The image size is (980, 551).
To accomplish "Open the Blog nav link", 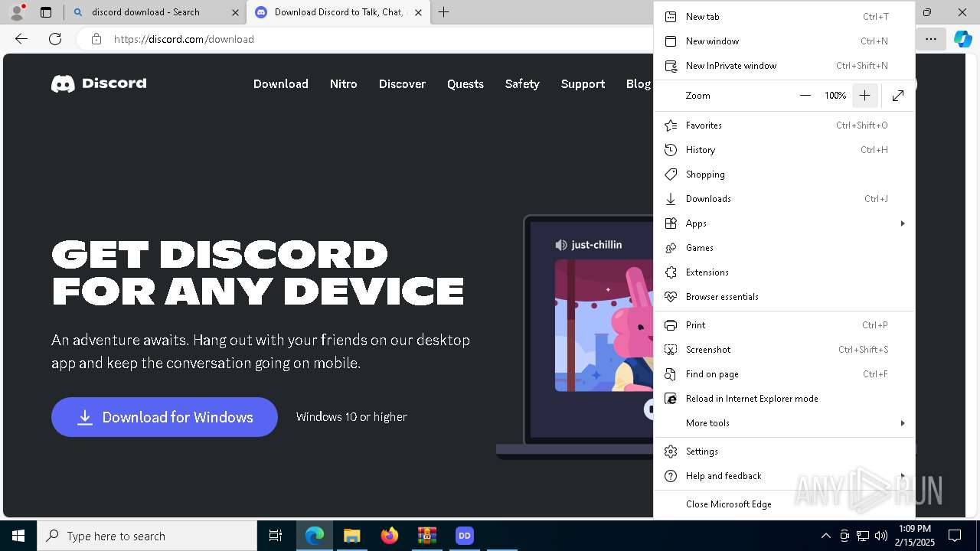I will 638,84.
